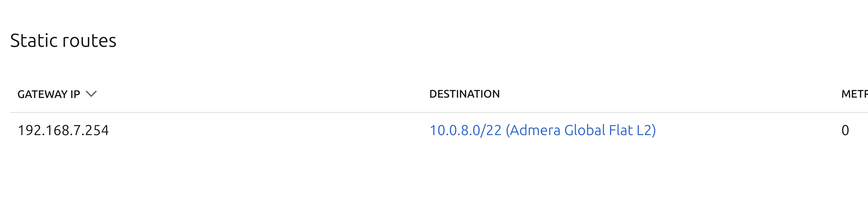The image size is (868, 214).
Task: Click the Static routes section heading
Action: 63,40
